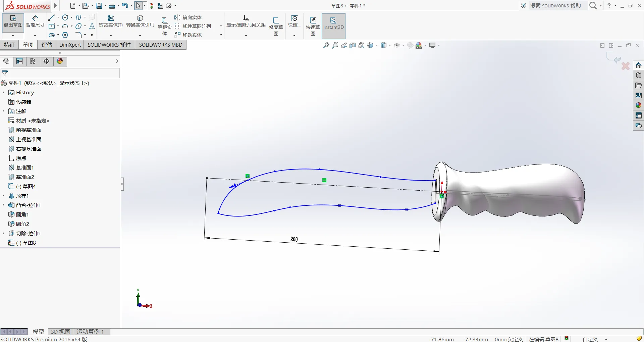Click the red X cancel sketch icon
Image resolution: width=644 pixels, height=342 pixels.
pos(625,66)
